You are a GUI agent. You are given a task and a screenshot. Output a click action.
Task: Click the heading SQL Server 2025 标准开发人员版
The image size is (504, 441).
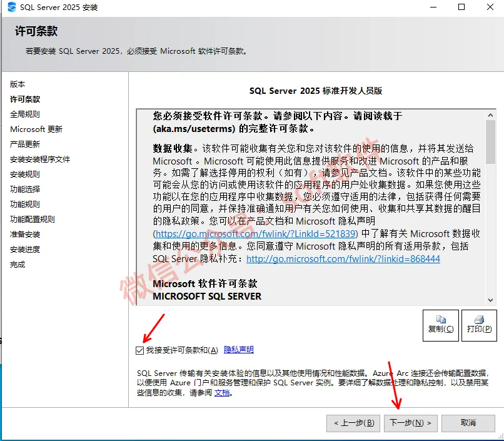[x=316, y=91]
